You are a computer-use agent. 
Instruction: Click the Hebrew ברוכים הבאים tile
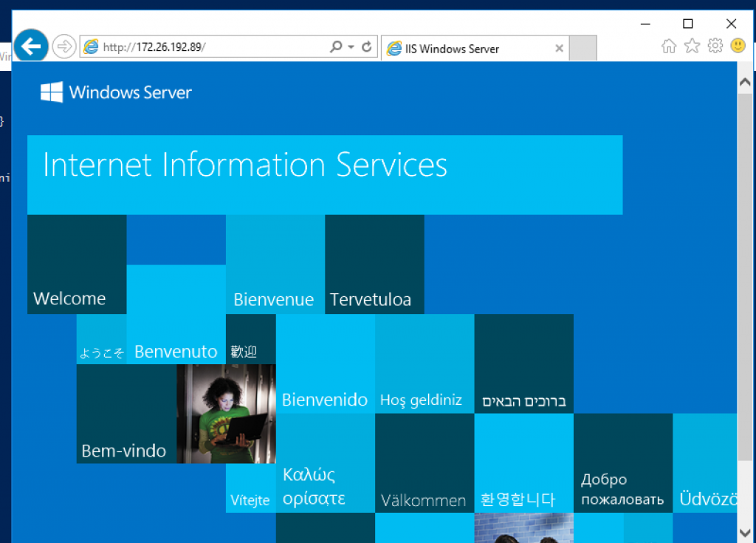pyautogui.click(x=524, y=363)
